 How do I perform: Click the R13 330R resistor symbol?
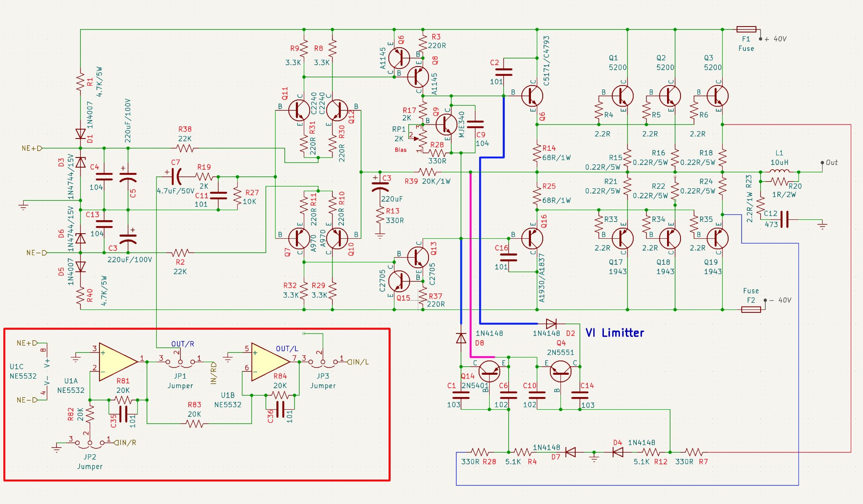pos(380,215)
